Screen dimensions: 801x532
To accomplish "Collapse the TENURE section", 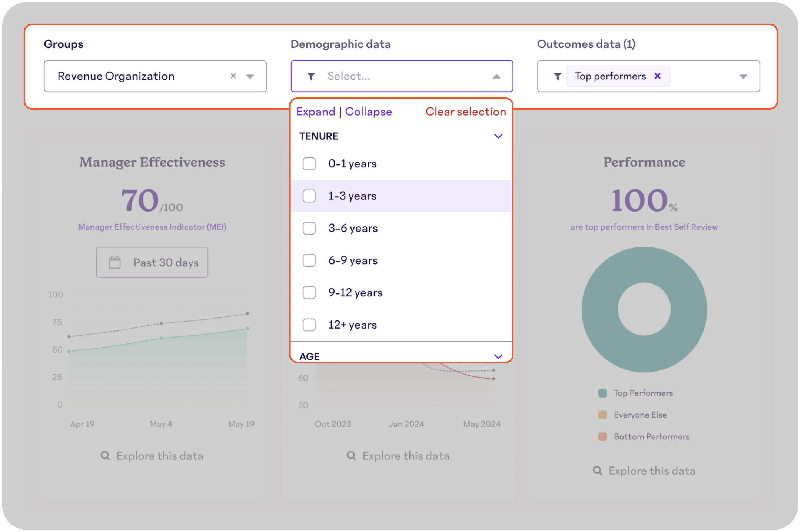I will 498,136.
